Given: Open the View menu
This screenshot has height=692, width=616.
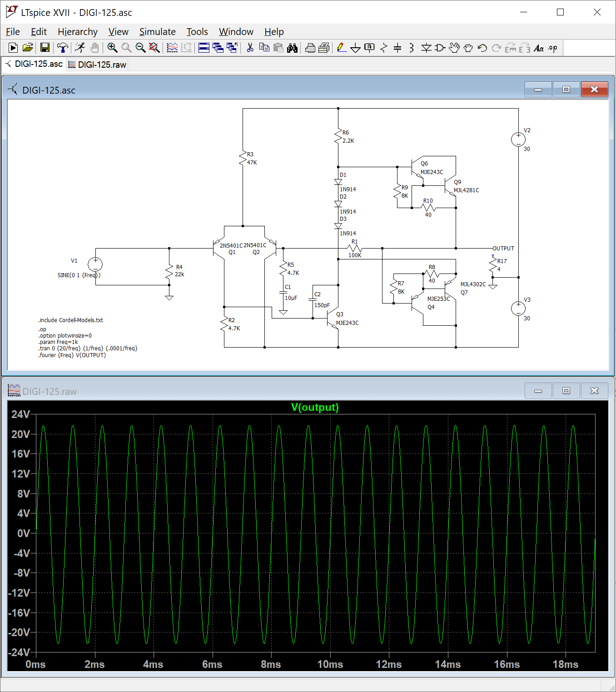Looking at the screenshot, I should coord(118,32).
